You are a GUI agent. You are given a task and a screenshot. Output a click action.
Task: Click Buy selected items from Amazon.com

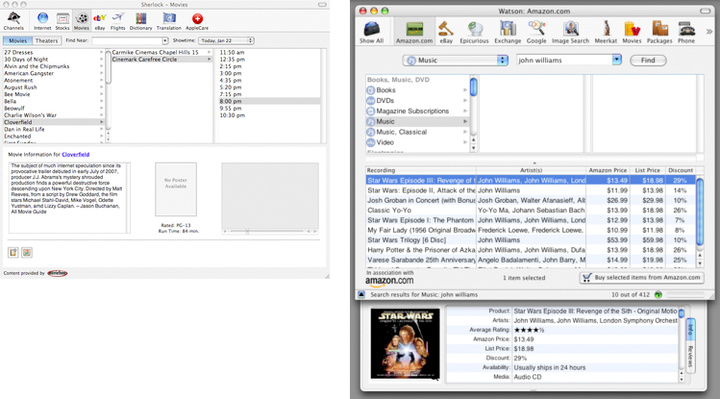coord(642,278)
